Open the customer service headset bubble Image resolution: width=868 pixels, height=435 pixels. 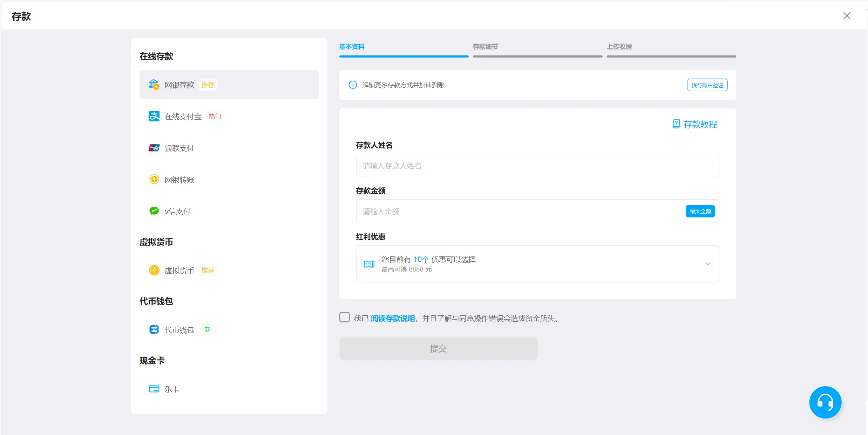click(825, 402)
